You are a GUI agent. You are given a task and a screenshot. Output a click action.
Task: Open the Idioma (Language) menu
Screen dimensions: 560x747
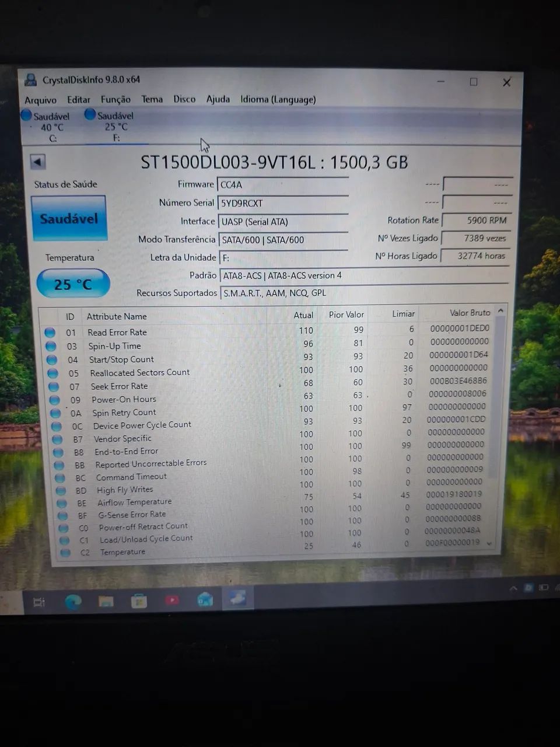(278, 99)
